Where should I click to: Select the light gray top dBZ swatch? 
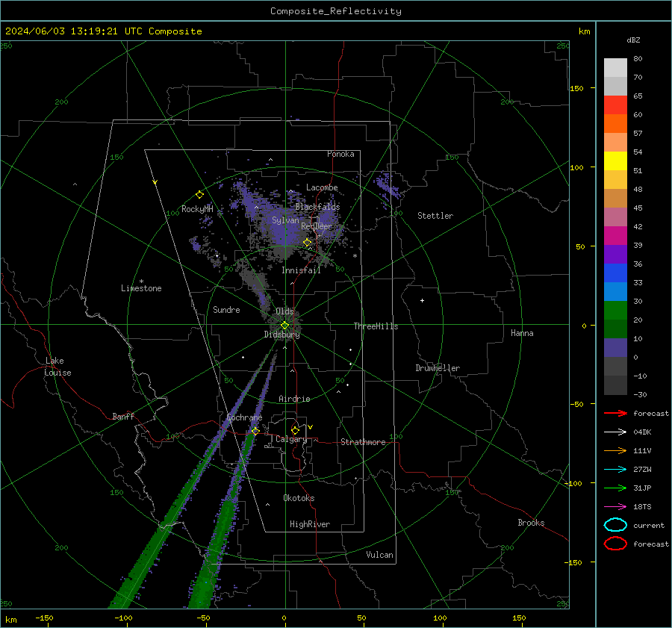615,68
